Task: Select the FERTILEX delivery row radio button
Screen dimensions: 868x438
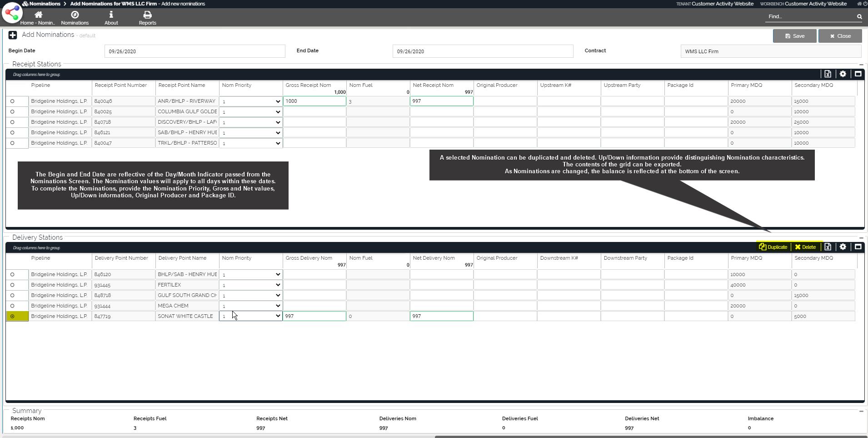Action: 12,285
